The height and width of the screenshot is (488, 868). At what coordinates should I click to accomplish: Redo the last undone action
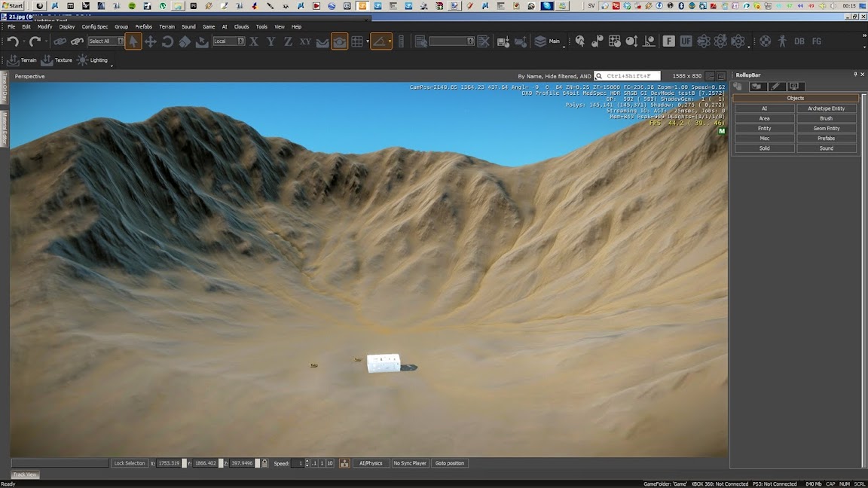tap(35, 41)
